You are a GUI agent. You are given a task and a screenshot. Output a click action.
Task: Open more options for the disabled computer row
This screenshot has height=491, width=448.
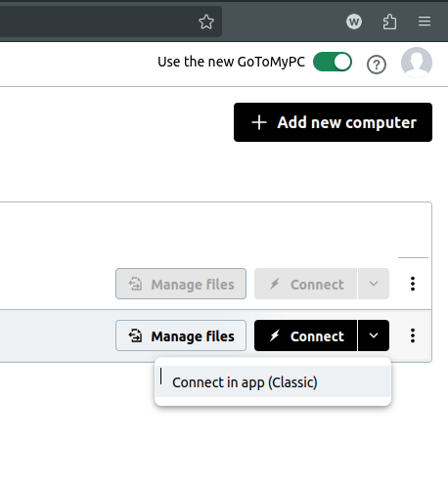(x=413, y=284)
